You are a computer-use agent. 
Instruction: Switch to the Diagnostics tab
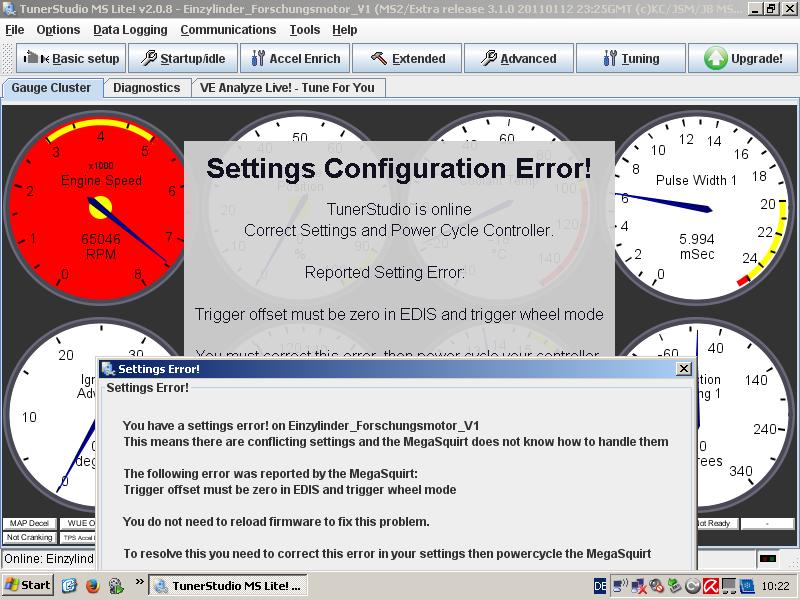pyautogui.click(x=146, y=88)
